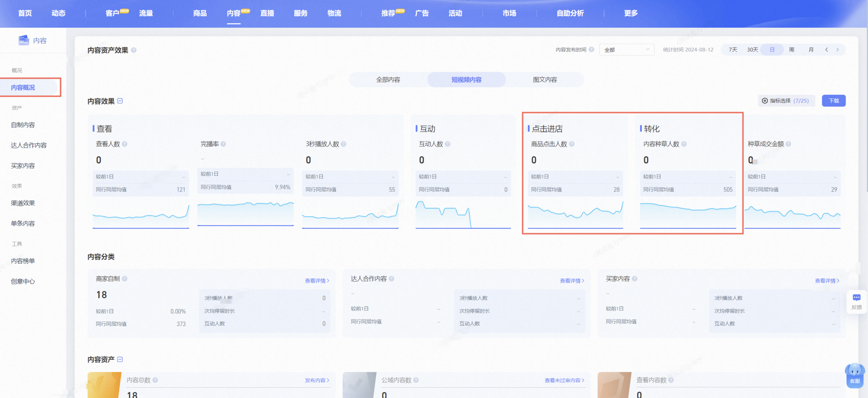This screenshot has width=868, height=398.
Task: Open the 商品 top nav tab
Action: 200,13
